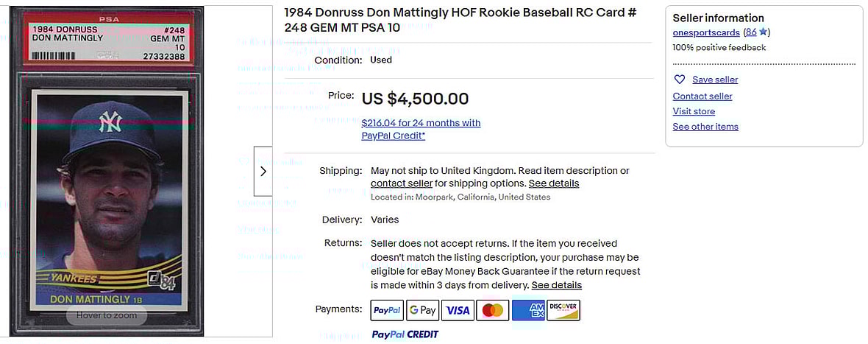Open See details in the Shipping row

(x=554, y=183)
